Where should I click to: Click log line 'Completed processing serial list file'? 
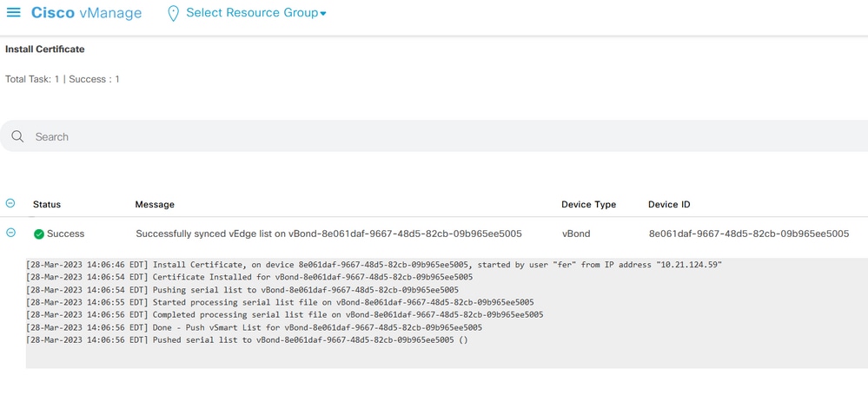[284, 314]
